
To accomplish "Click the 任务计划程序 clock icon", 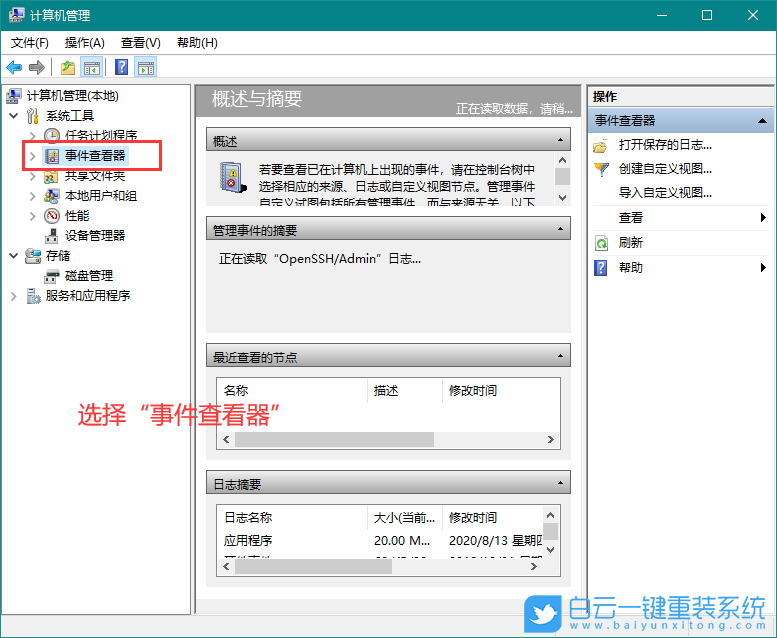I will click(52, 135).
